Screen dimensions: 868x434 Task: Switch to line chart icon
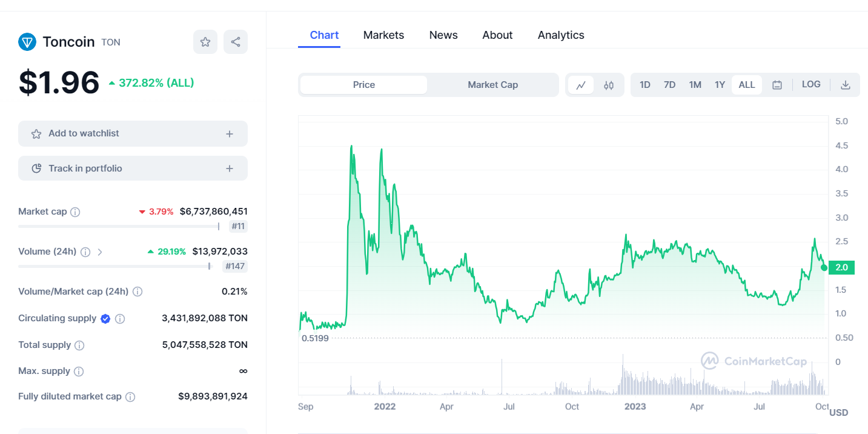tap(581, 85)
